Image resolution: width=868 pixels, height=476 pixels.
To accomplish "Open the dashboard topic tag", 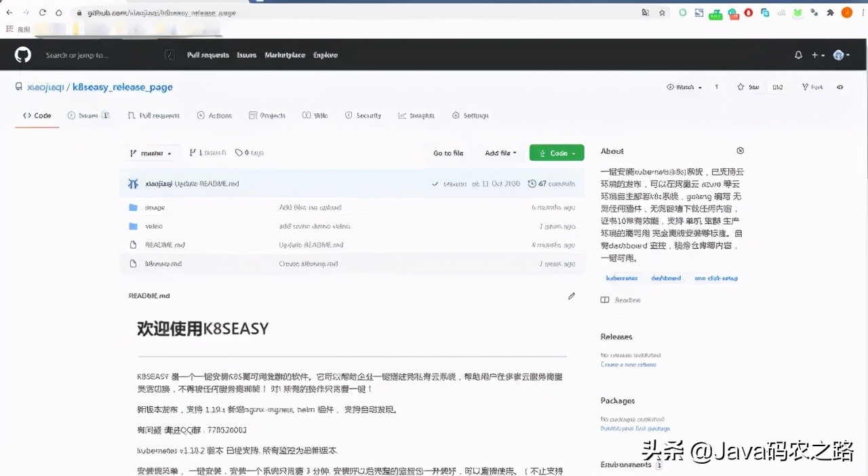I will click(x=666, y=278).
